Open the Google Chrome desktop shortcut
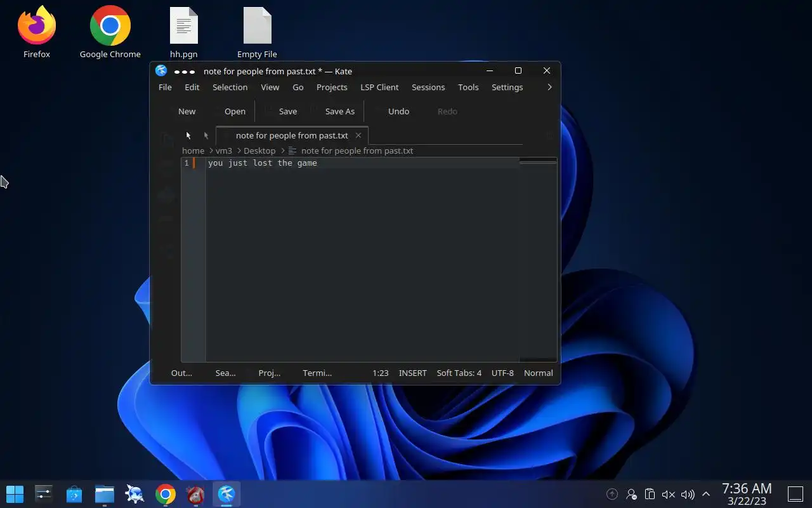812x508 pixels. (110, 33)
